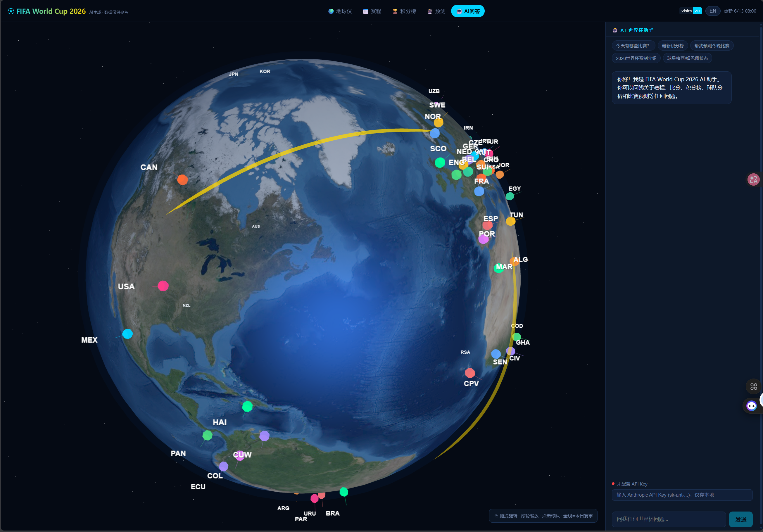Image resolution: width=763 pixels, height=532 pixels.
Task: Select the blue FRA marker on the globe
Action: click(479, 191)
